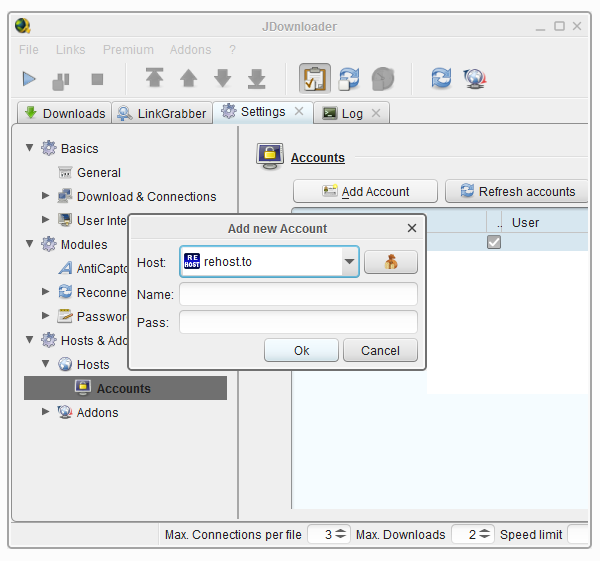Select the Hosts tree item
The height and width of the screenshot is (561, 600).
click(93, 365)
